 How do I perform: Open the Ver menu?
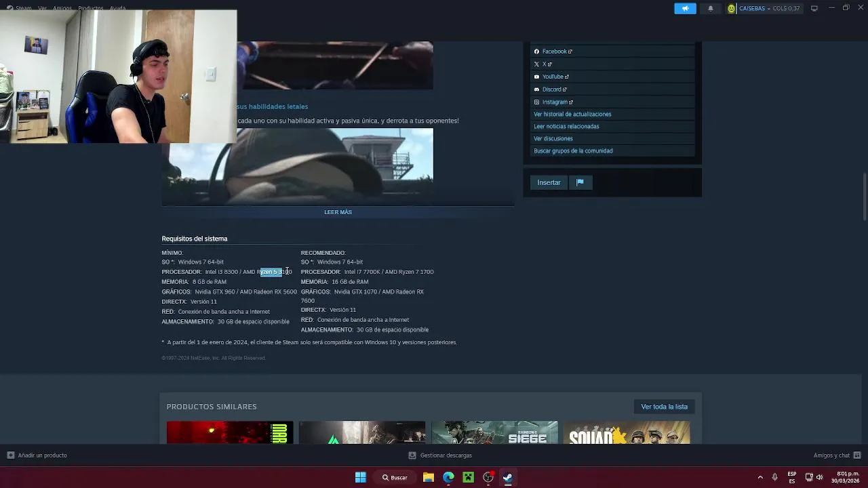point(43,8)
